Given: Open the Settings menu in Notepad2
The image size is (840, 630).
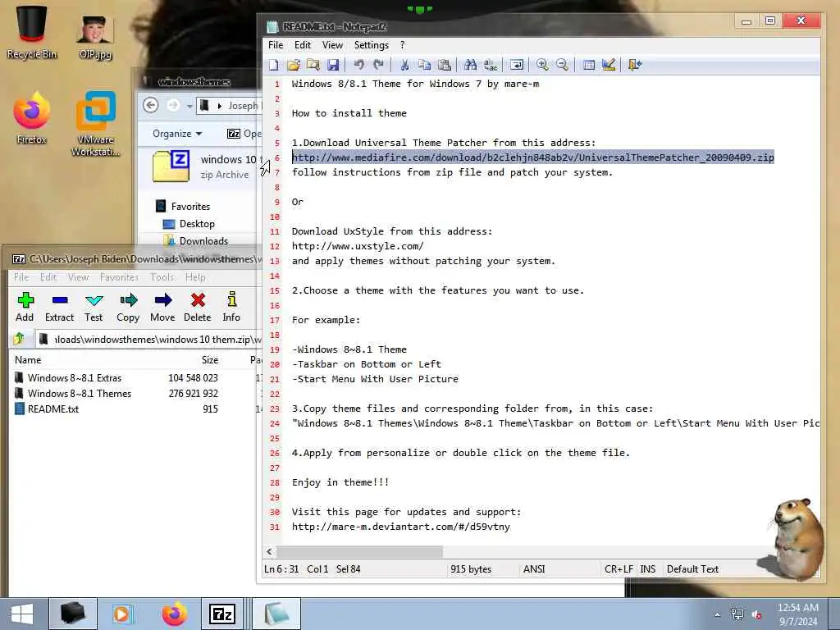Looking at the screenshot, I should (x=372, y=45).
